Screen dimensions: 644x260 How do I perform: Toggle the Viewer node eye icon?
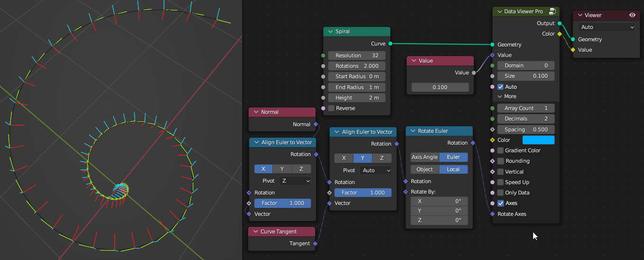click(632, 15)
